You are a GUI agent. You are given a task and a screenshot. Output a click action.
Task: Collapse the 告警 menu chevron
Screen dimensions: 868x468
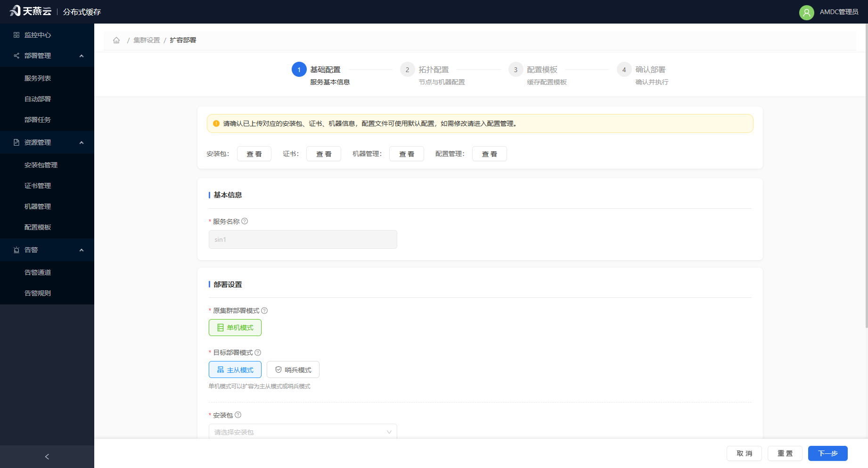click(82, 250)
